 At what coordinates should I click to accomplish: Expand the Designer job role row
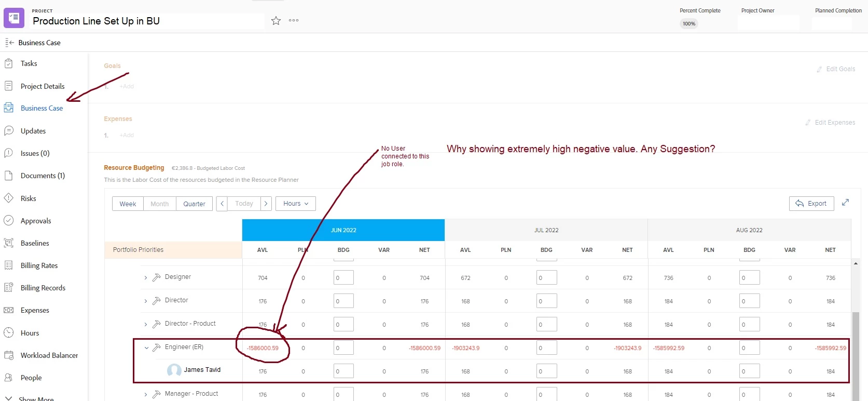tap(145, 278)
